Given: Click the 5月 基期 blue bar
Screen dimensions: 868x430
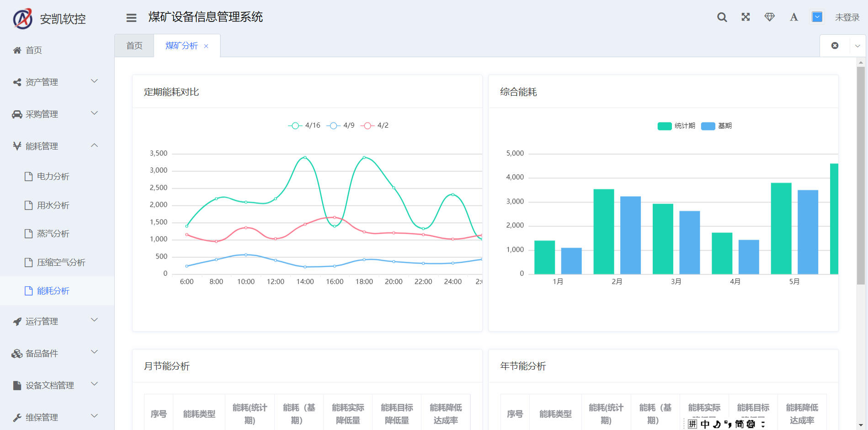Looking at the screenshot, I should pyautogui.click(x=808, y=232).
